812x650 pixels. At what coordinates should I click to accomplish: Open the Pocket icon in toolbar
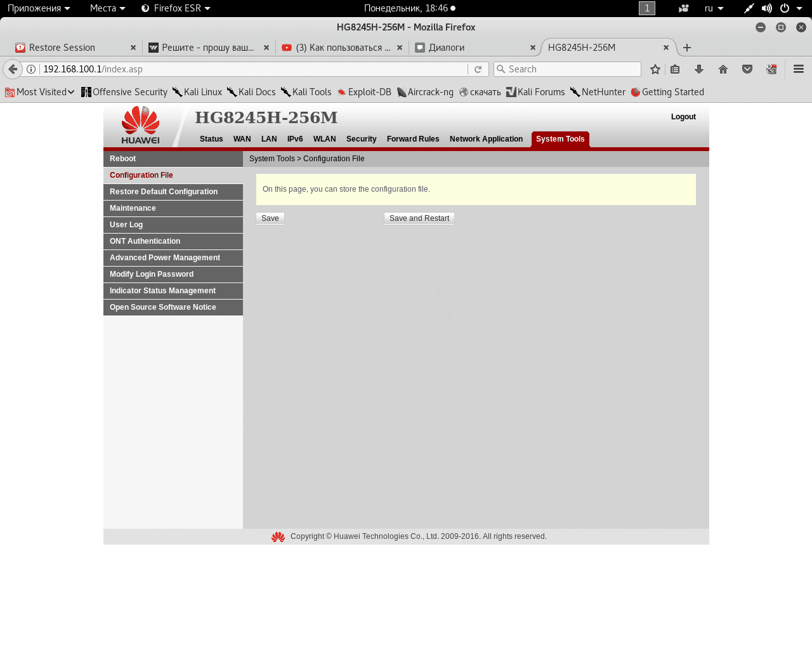pos(747,69)
